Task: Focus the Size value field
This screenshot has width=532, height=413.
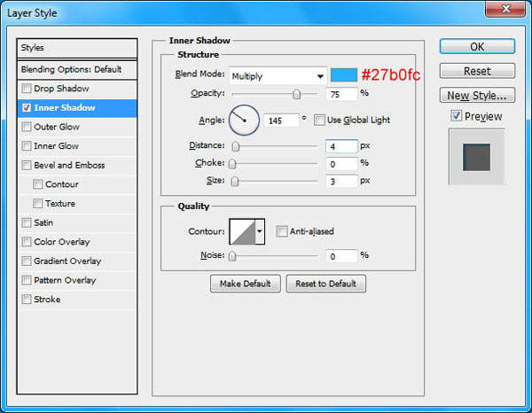Action: pyautogui.click(x=341, y=181)
